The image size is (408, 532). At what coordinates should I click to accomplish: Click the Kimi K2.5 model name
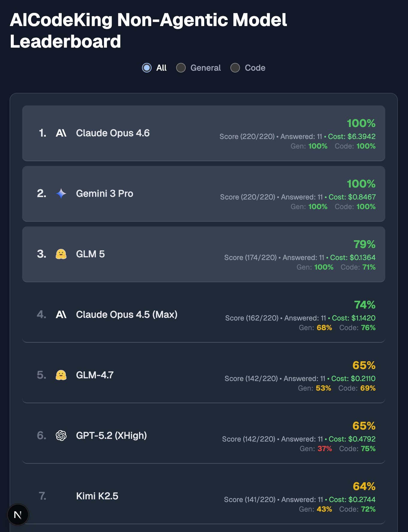(97, 496)
